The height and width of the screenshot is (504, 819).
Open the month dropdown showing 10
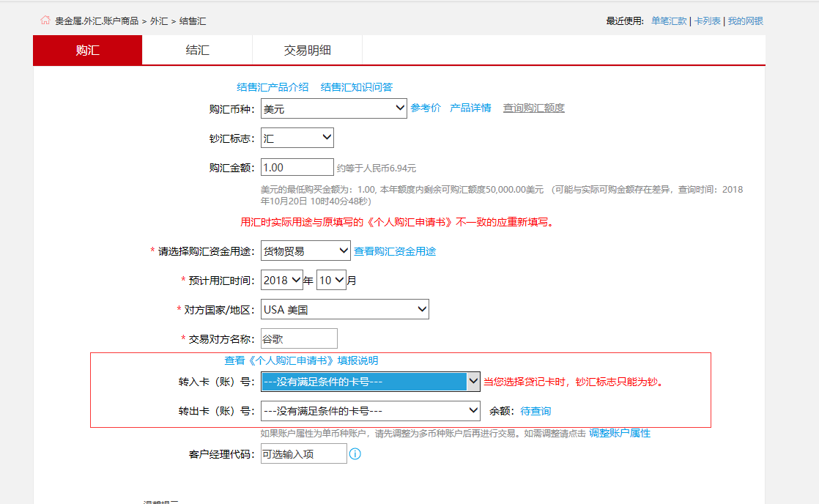point(331,281)
